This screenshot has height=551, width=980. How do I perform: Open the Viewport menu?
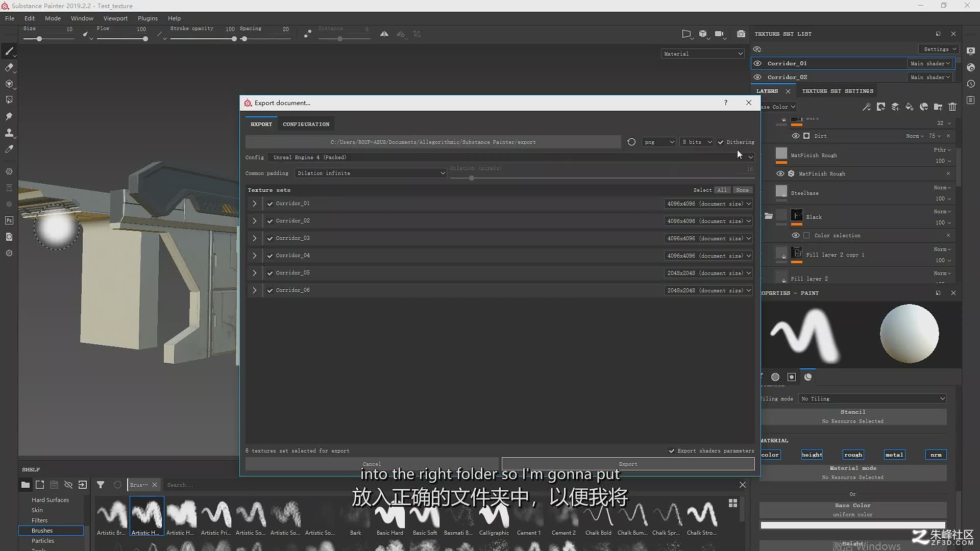(x=115, y=18)
